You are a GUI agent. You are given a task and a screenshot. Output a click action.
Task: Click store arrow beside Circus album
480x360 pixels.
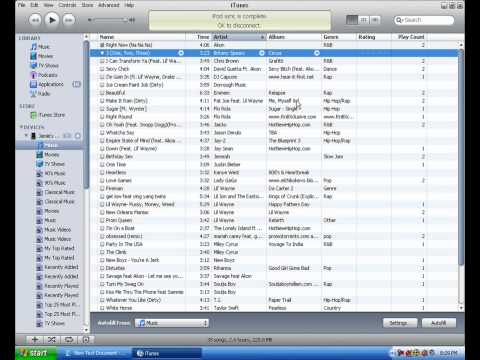click(x=317, y=53)
